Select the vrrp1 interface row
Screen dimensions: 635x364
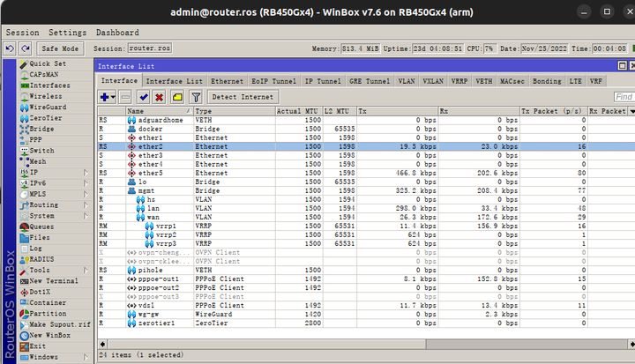[366, 226]
